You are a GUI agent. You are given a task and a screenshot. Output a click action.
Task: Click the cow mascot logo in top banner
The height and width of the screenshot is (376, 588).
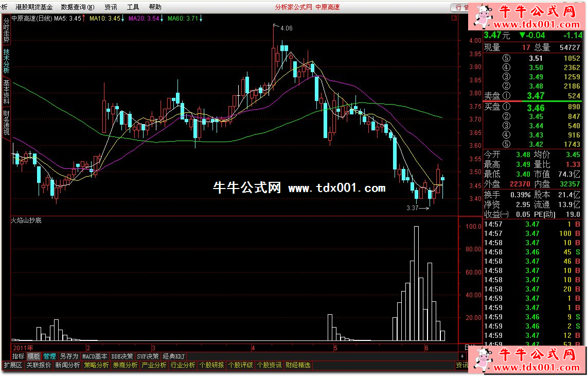tap(482, 16)
